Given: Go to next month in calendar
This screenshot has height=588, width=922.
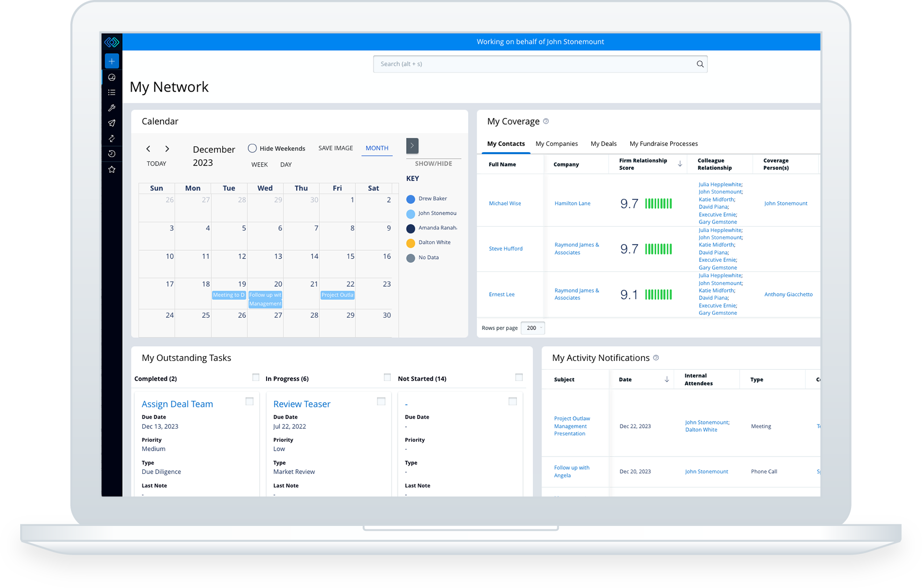Looking at the screenshot, I should 167,149.
